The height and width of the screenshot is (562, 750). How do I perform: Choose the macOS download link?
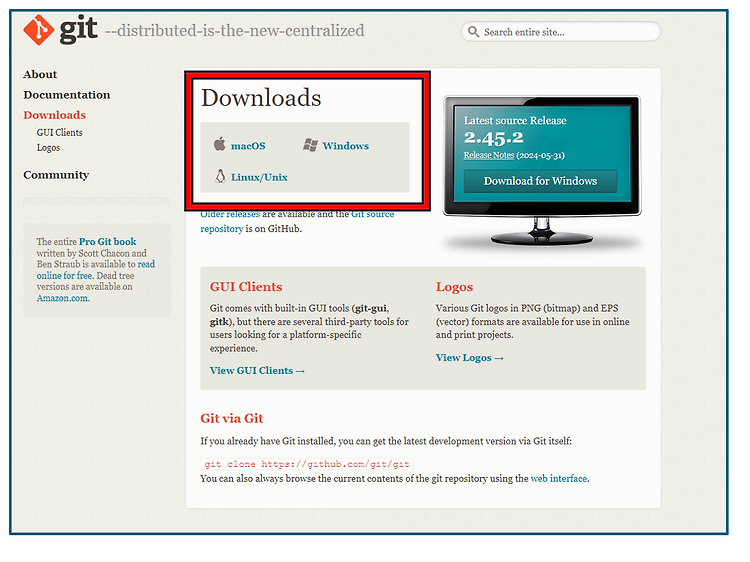pyautogui.click(x=248, y=146)
